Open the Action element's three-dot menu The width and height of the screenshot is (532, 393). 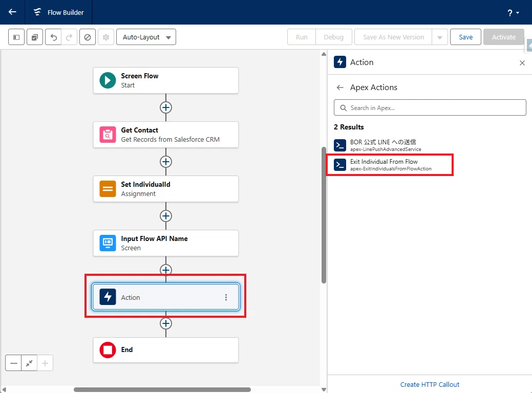pos(226,297)
